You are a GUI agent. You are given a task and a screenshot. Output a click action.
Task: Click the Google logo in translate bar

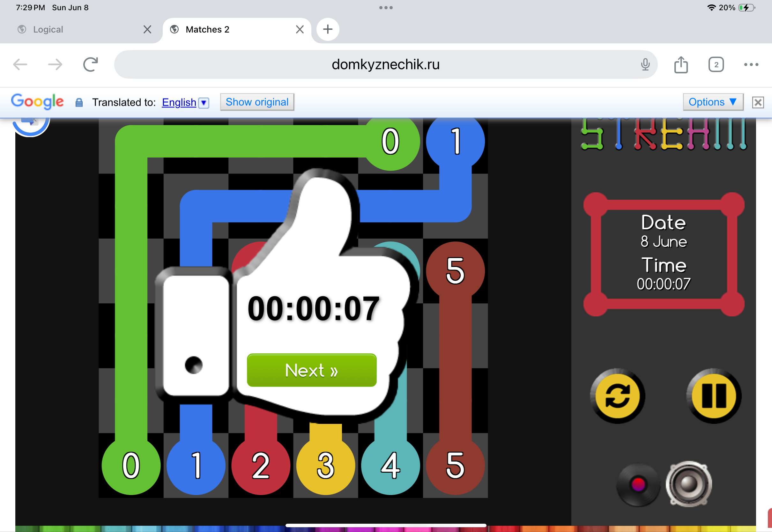click(37, 102)
